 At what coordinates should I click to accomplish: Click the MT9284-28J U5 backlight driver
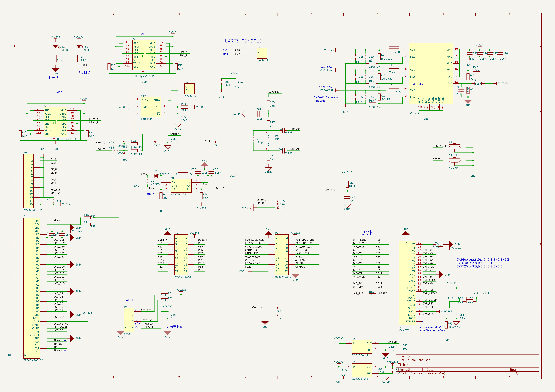point(181,186)
